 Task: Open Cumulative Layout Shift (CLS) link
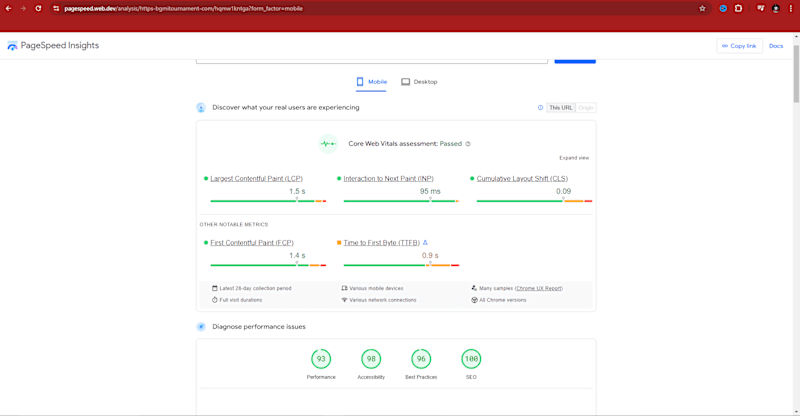(x=522, y=179)
